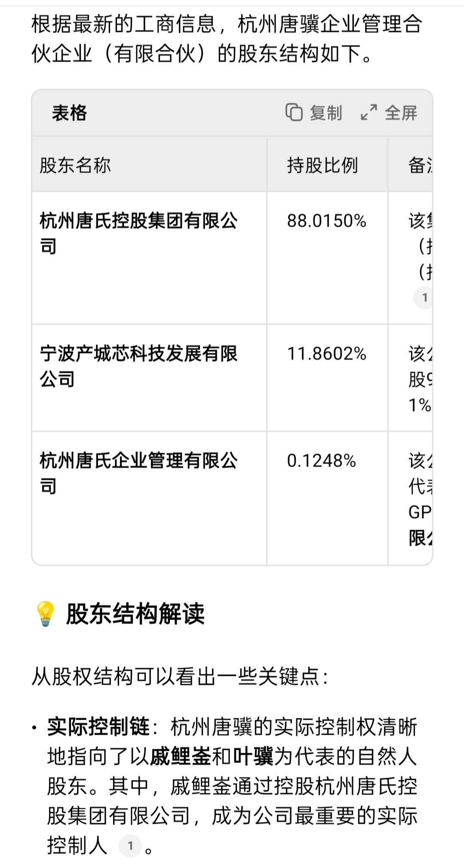Open citation badge 1 after 控制人

(x=130, y=846)
